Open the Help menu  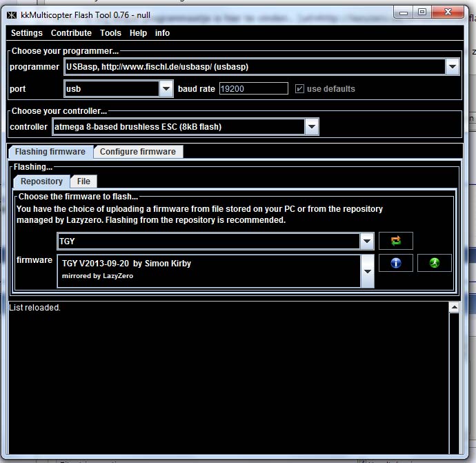(x=138, y=33)
